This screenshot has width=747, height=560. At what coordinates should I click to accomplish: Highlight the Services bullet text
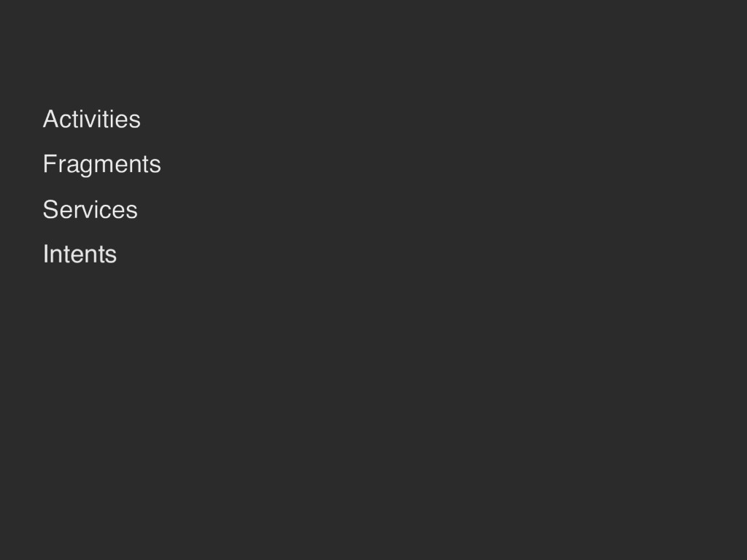[x=90, y=209]
